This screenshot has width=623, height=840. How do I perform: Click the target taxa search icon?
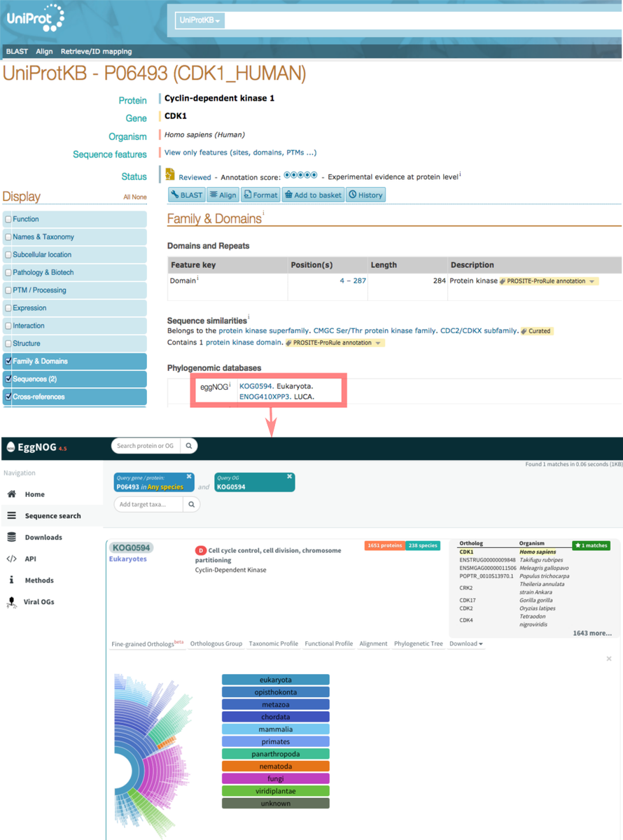[192, 504]
